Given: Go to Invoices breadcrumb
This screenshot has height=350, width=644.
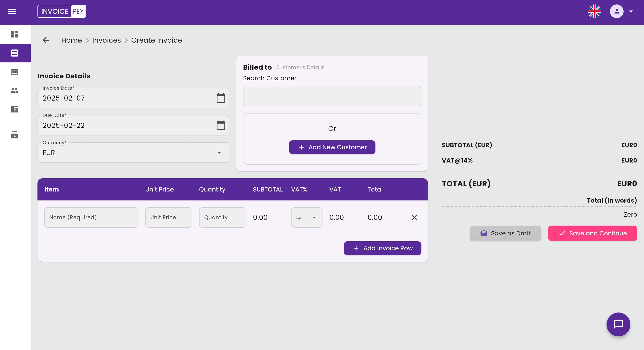Looking at the screenshot, I should pos(106,40).
